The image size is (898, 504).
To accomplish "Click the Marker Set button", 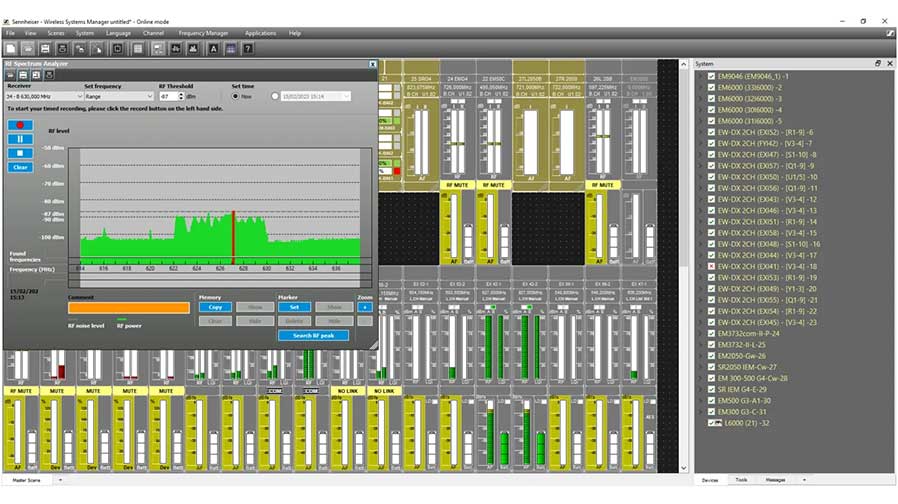I will 294,307.
